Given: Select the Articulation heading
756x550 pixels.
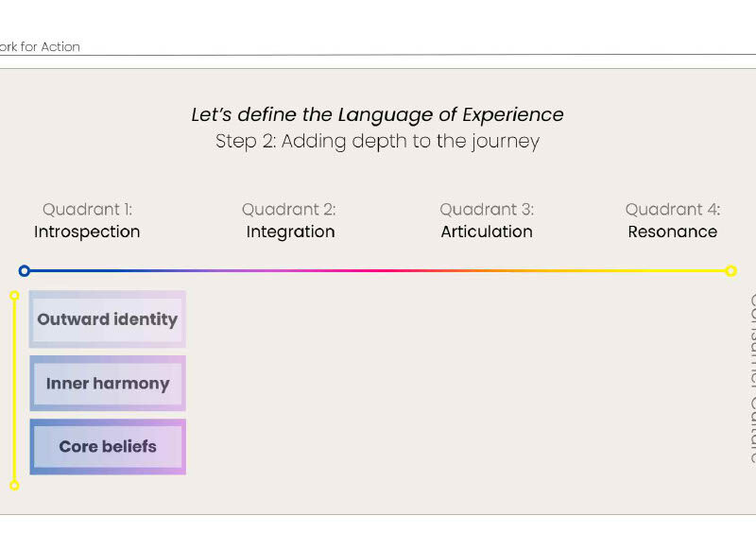Looking at the screenshot, I should pos(487,232).
